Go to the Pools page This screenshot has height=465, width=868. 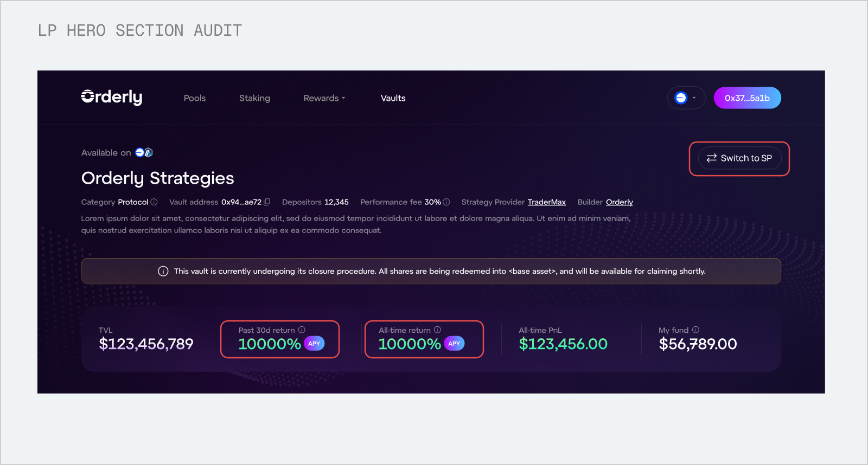coord(195,98)
